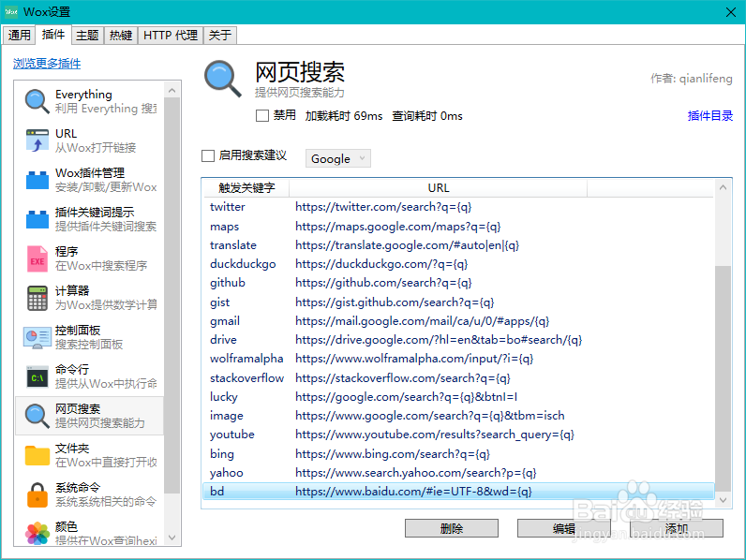This screenshot has width=746, height=560.
Task: Select the yahoo keyword row
Action: (x=458, y=473)
